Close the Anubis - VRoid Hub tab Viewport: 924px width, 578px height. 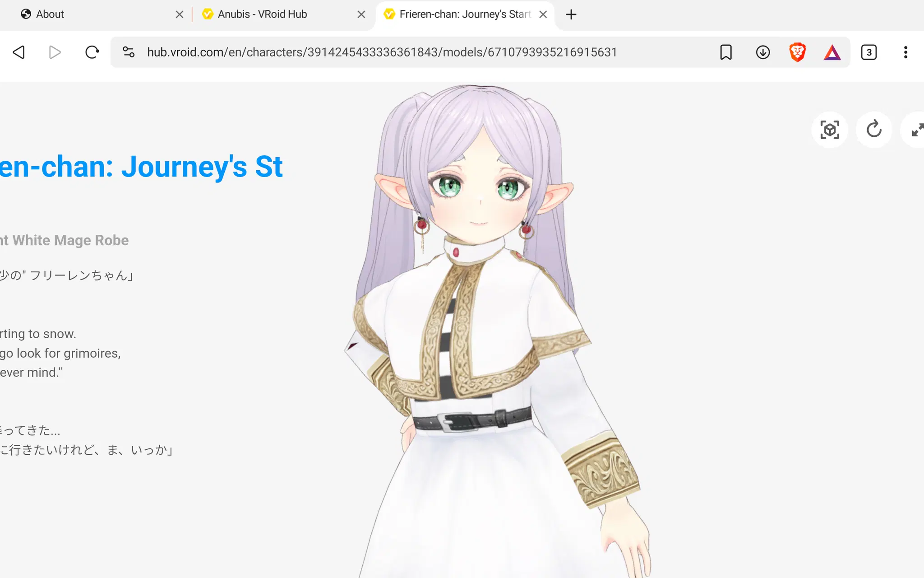tap(361, 14)
